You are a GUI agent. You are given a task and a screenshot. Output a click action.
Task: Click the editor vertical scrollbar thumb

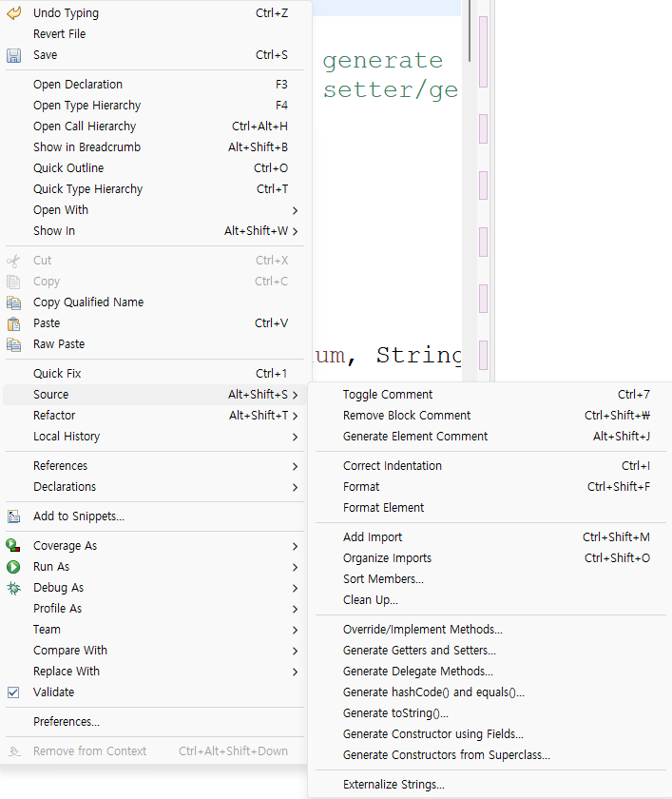pyautogui.click(x=469, y=30)
